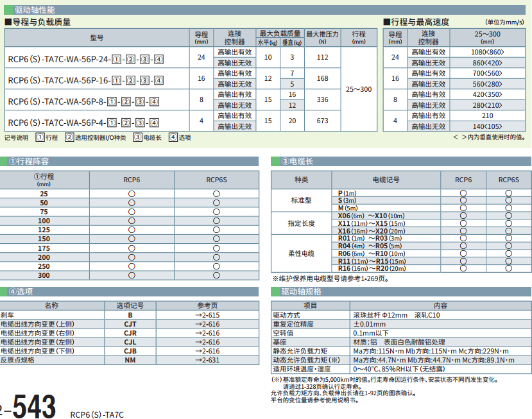
Task: Select cable code range "R11(11m)~R15(15m)"
Action: [372, 261]
